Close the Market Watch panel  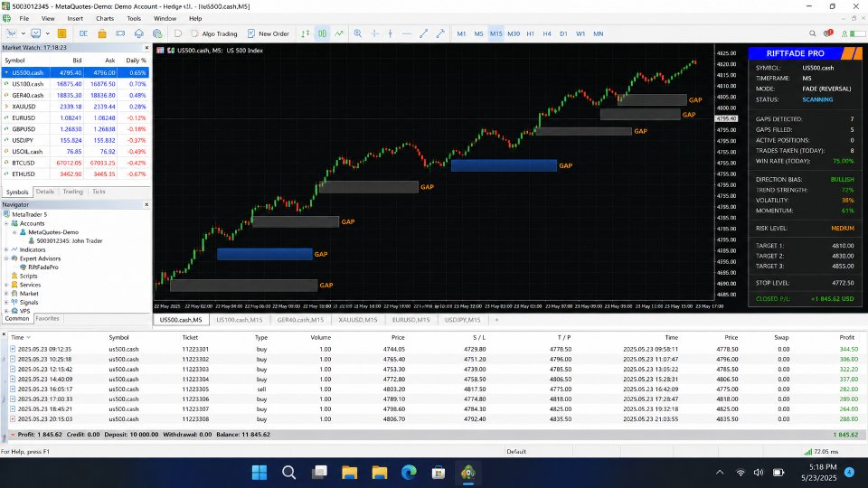pyautogui.click(x=146, y=48)
